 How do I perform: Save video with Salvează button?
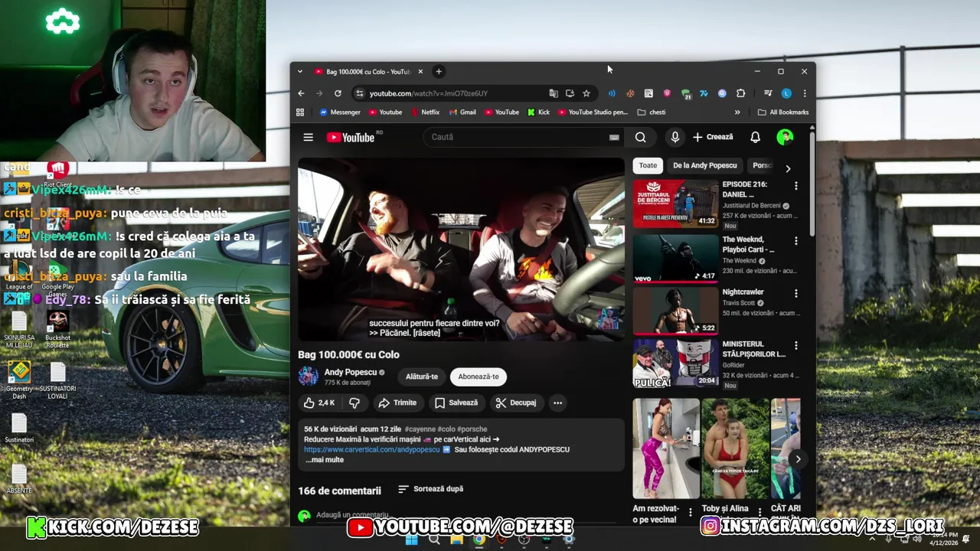[456, 403]
